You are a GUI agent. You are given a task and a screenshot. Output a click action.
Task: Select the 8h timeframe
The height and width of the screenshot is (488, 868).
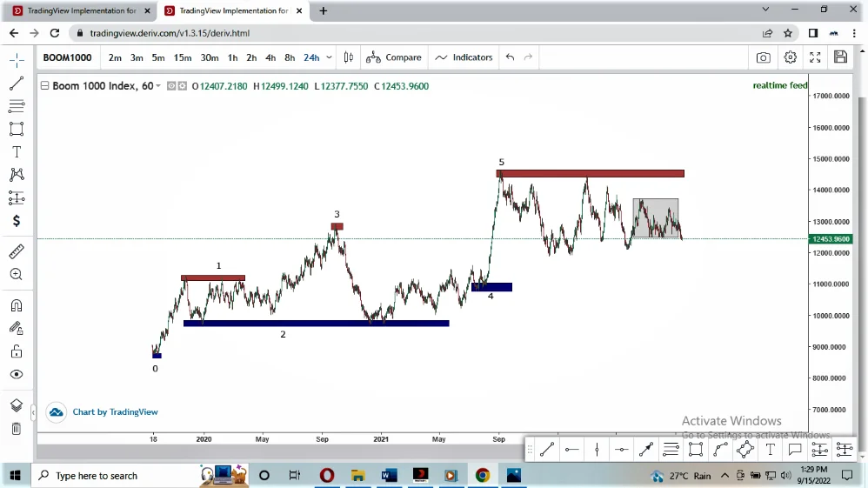[x=290, y=57]
